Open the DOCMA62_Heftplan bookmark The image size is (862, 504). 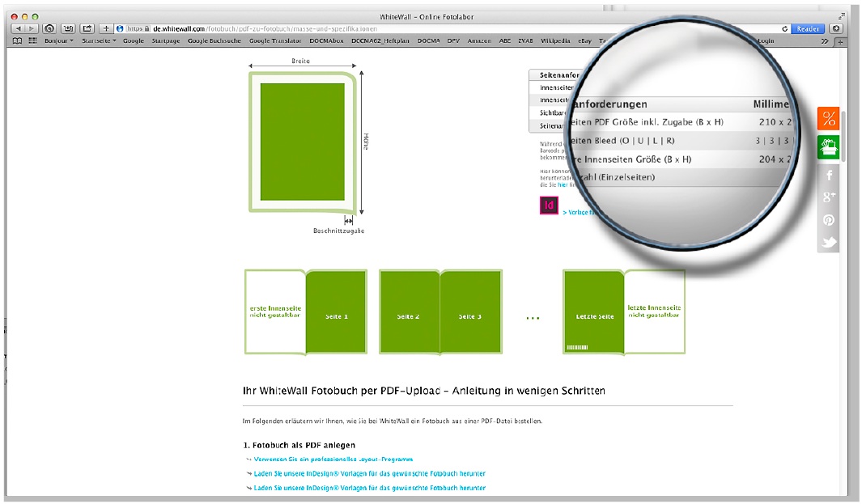[x=380, y=40]
